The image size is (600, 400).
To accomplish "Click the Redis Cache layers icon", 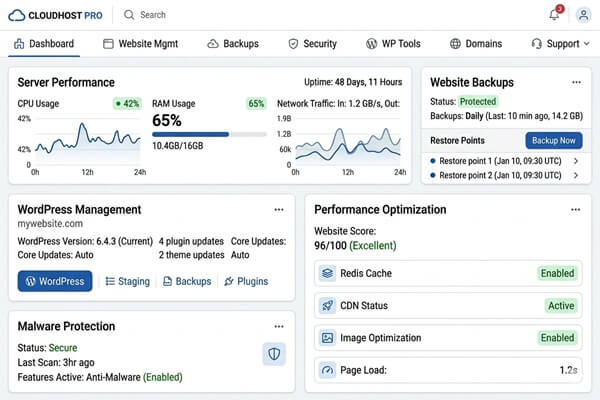I will [327, 273].
